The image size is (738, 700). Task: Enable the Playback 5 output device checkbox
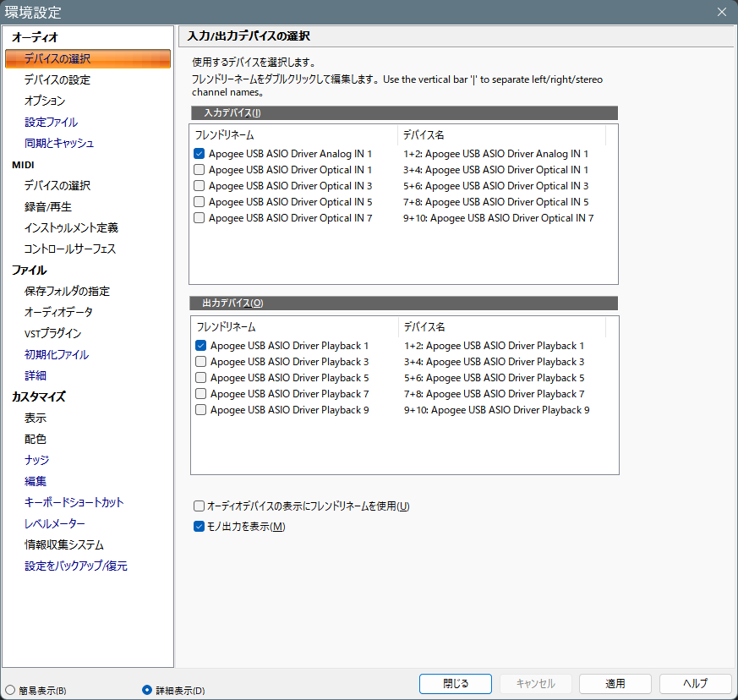tap(200, 378)
